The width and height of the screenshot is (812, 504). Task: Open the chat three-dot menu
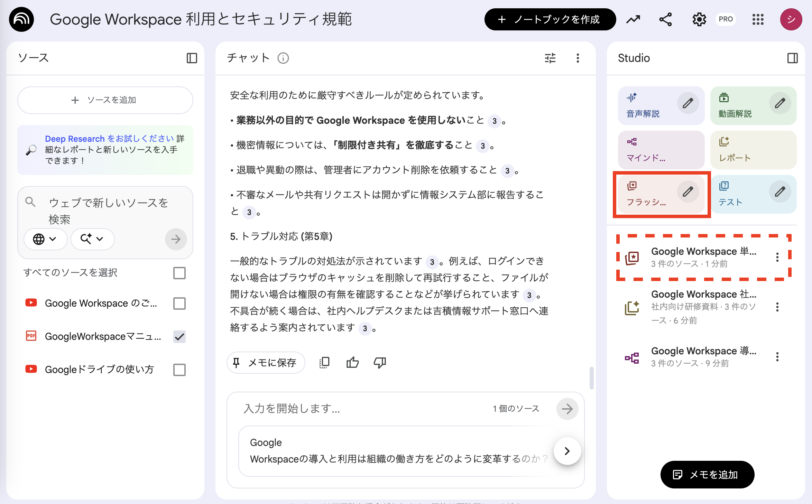pyautogui.click(x=577, y=58)
